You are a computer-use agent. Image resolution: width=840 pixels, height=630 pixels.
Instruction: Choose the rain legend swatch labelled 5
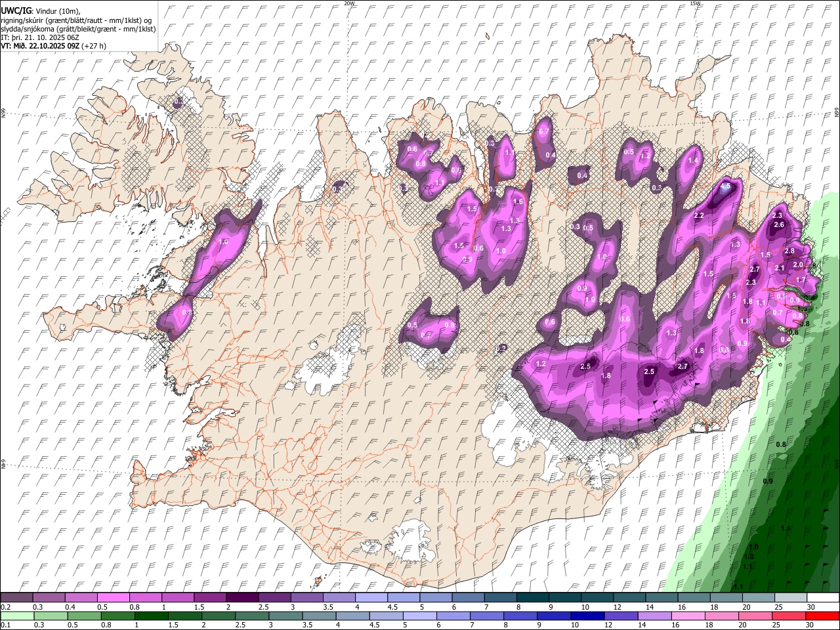pos(419,616)
